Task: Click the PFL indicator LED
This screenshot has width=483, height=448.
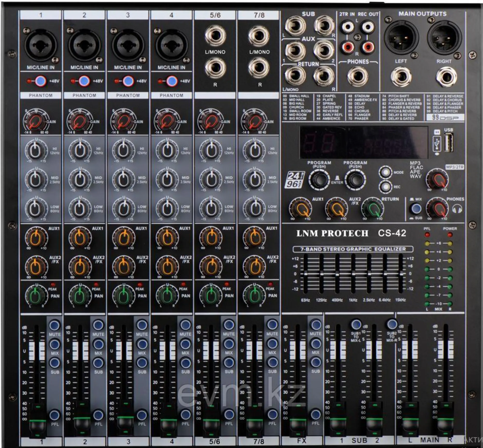Action: tap(427, 235)
